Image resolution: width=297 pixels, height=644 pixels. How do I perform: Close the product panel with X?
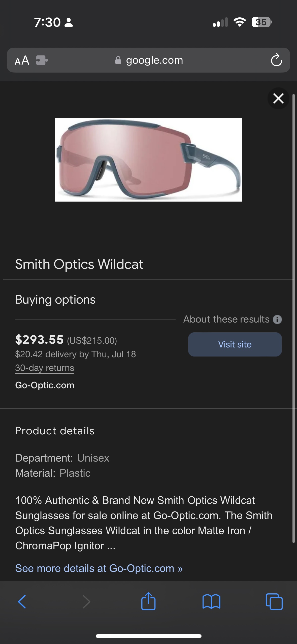click(x=278, y=98)
